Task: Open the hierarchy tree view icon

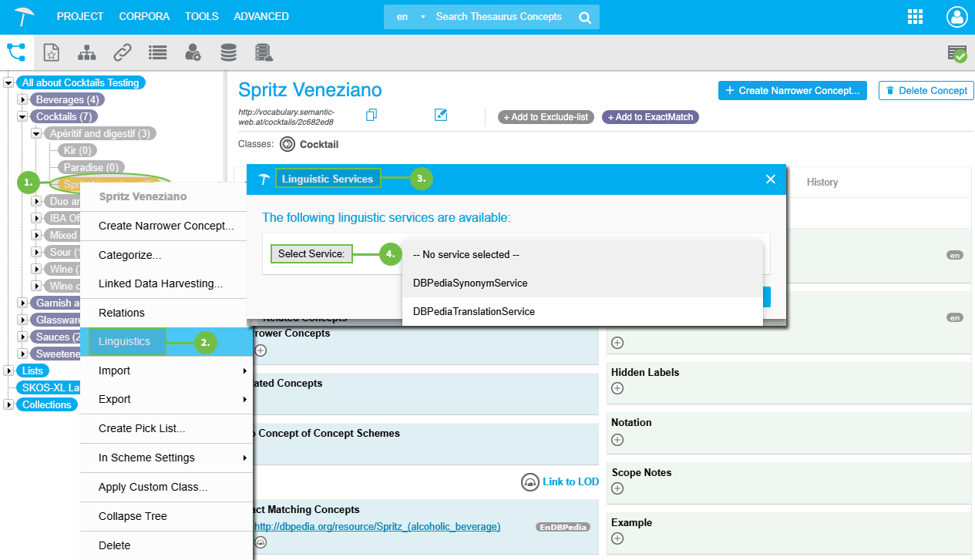Action: coord(87,52)
